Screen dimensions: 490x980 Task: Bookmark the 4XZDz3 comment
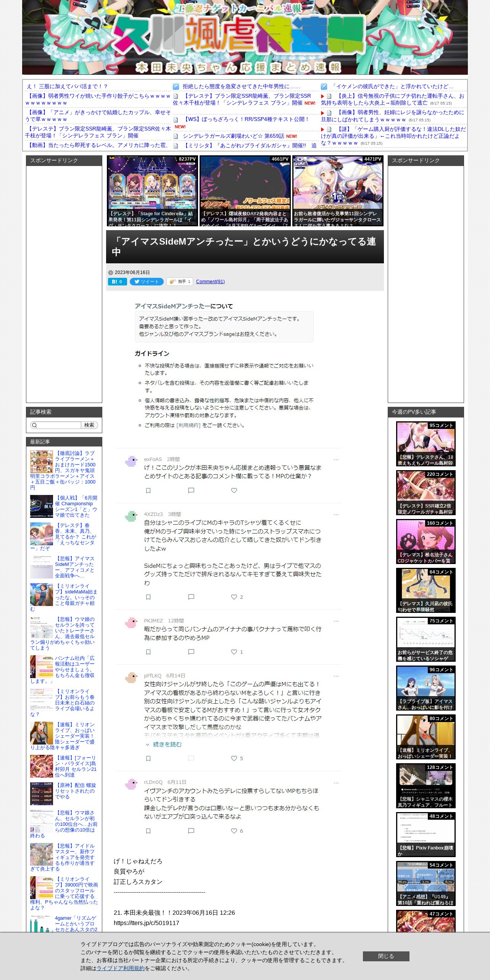point(148,597)
